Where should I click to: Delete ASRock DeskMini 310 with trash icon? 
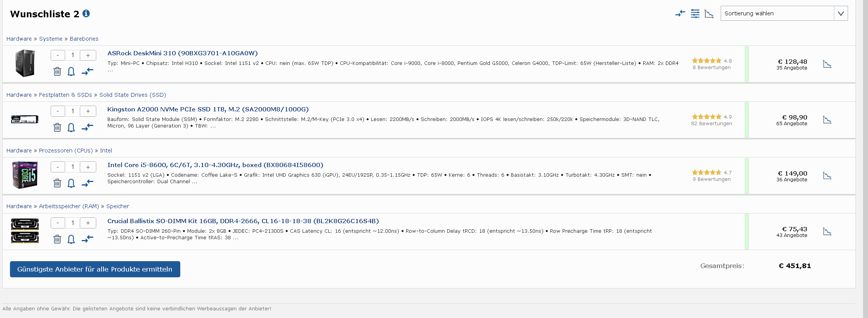click(57, 71)
